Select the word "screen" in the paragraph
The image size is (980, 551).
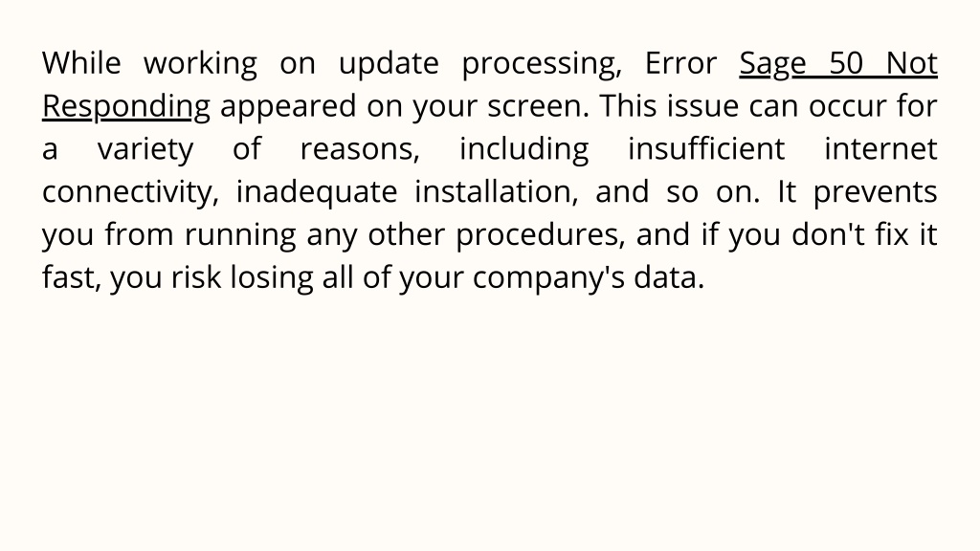(536, 107)
